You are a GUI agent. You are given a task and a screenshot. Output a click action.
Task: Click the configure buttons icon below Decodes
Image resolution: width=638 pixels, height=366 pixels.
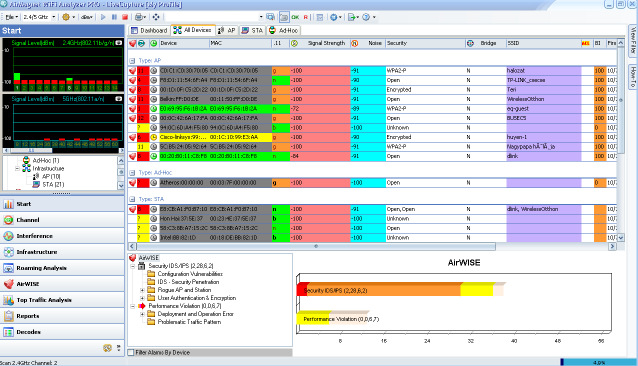click(x=107, y=348)
